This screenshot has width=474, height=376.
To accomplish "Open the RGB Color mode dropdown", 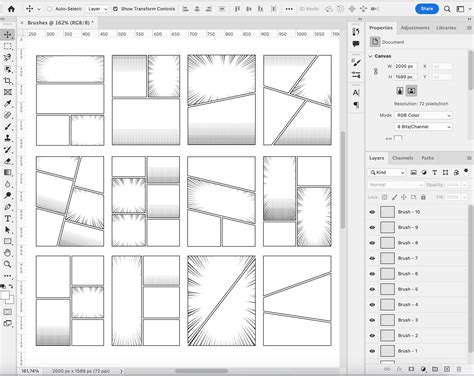I will (x=423, y=115).
